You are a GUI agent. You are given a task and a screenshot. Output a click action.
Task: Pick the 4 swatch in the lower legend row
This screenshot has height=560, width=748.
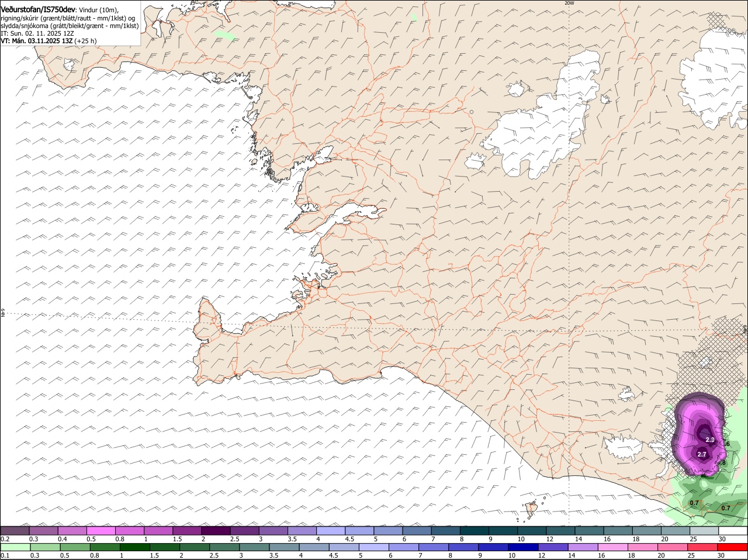click(314, 547)
